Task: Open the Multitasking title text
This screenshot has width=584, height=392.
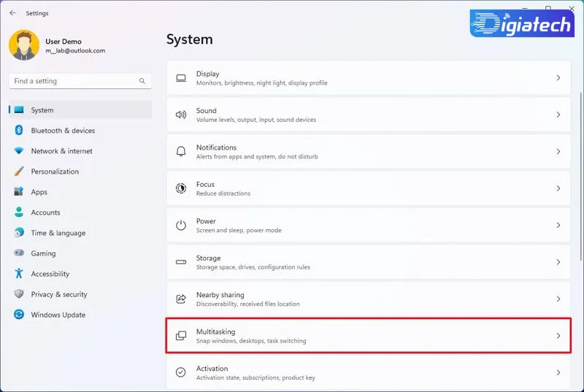Action: coord(215,331)
